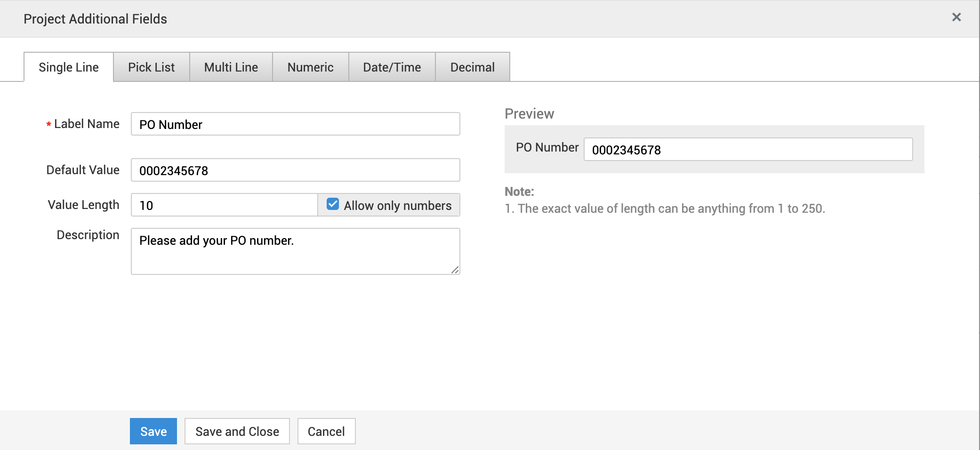Select the Multi Line tab
The height and width of the screenshot is (450, 980).
point(231,67)
